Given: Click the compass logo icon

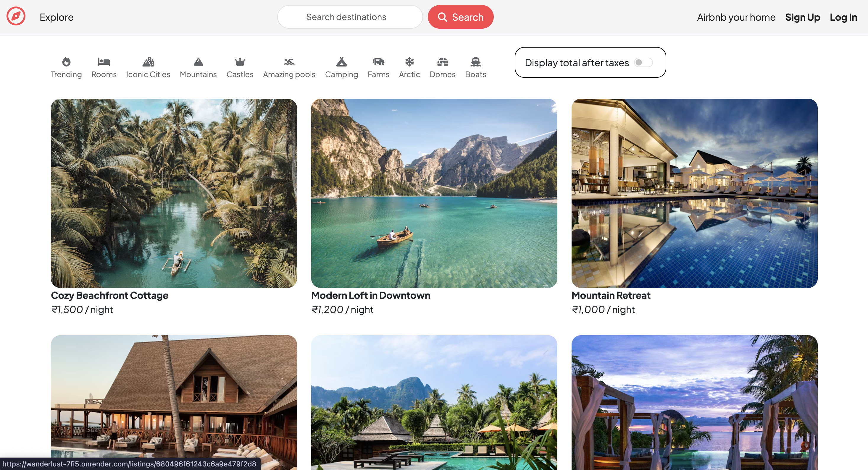Looking at the screenshot, I should click(16, 16).
